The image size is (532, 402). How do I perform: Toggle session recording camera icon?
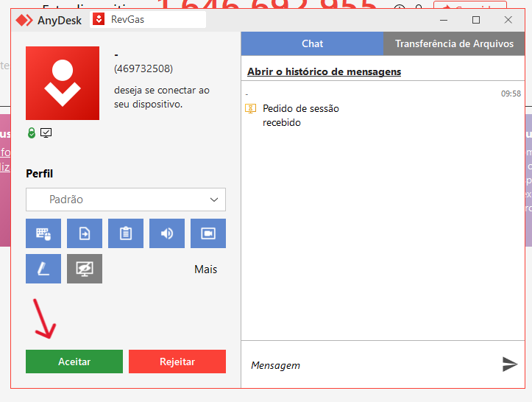208,233
